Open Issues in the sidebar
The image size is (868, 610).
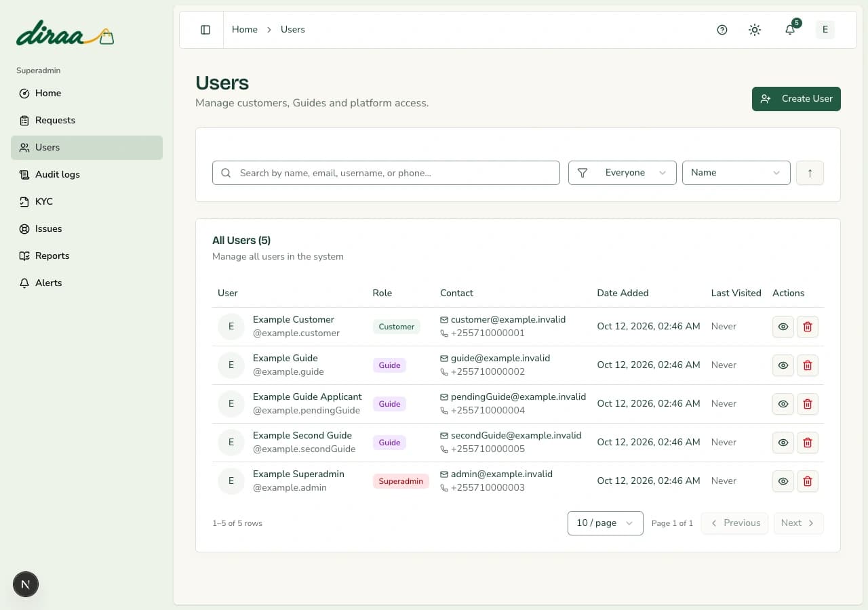click(x=87, y=229)
